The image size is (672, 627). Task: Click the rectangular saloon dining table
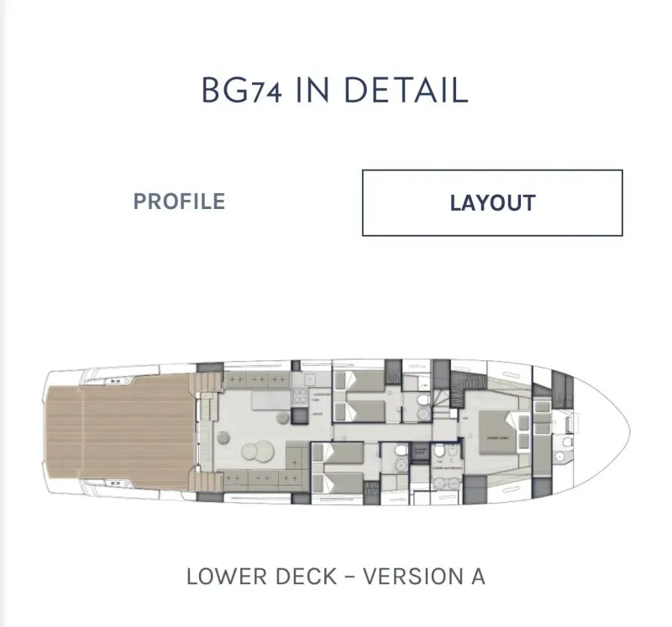[x=270, y=401]
